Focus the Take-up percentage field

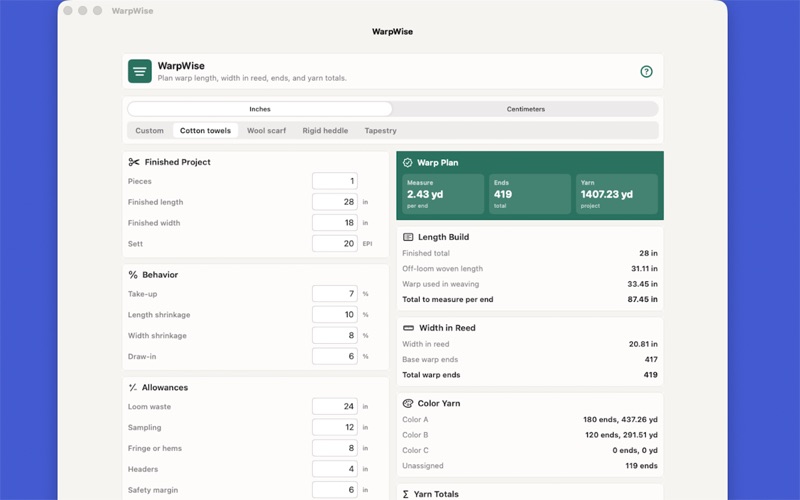pyautogui.click(x=335, y=294)
